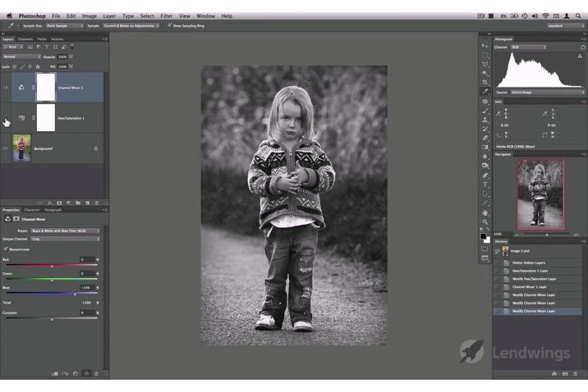The image size is (588, 392).
Task: Select the Clone Stamp tool
Action: tap(485, 120)
